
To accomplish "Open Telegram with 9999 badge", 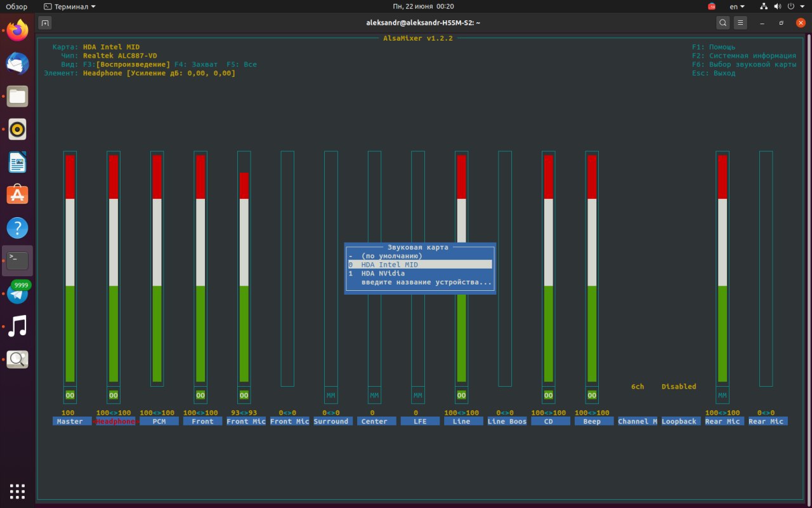I will coord(17,293).
